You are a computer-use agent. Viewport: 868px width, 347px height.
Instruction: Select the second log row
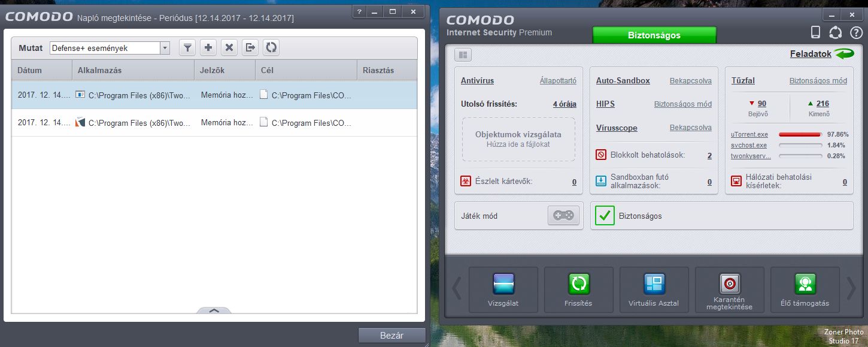tap(214, 122)
